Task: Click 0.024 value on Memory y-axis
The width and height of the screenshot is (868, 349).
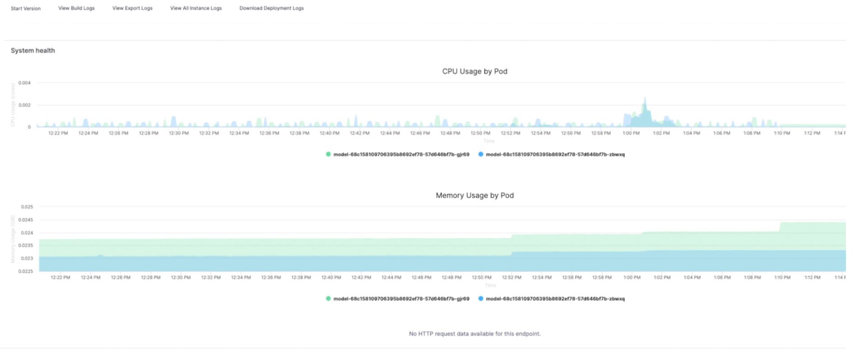Action: [x=27, y=233]
